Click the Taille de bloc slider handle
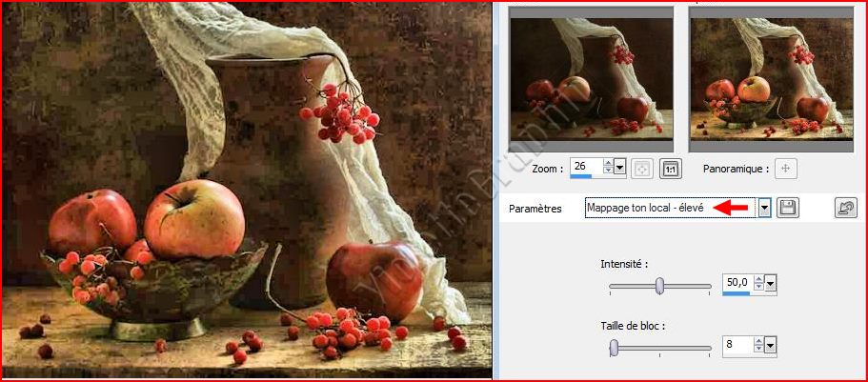 pos(615,349)
